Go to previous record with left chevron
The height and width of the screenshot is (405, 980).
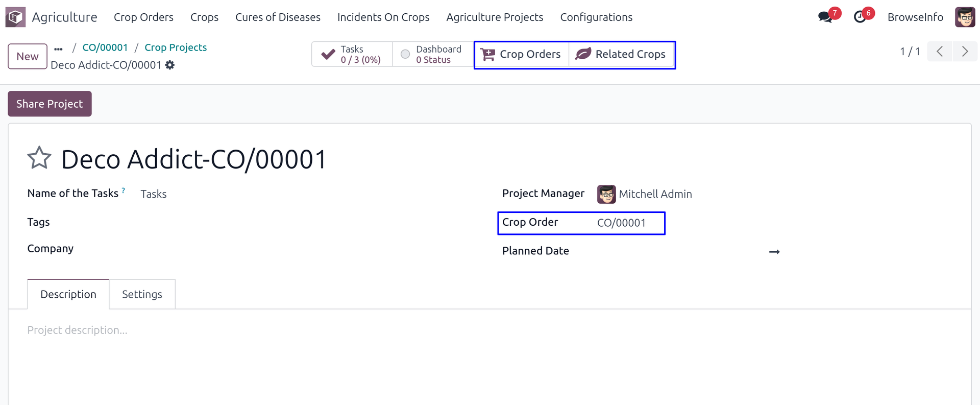coord(940,52)
